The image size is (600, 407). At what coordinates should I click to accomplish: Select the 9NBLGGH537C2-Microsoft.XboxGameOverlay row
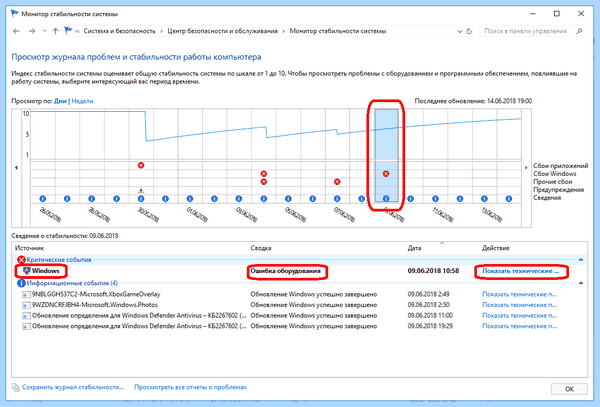click(x=300, y=294)
